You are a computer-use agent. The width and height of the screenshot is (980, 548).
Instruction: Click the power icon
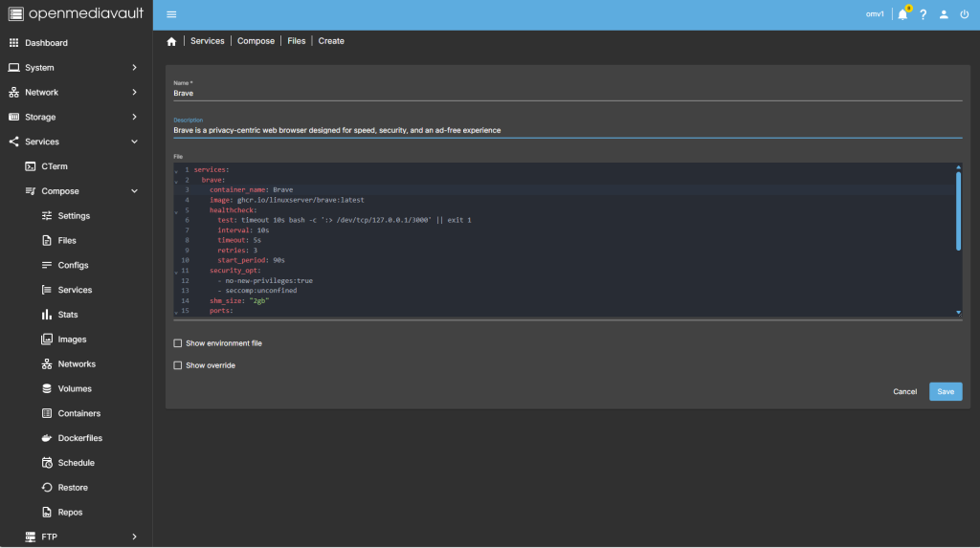(965, 14)
